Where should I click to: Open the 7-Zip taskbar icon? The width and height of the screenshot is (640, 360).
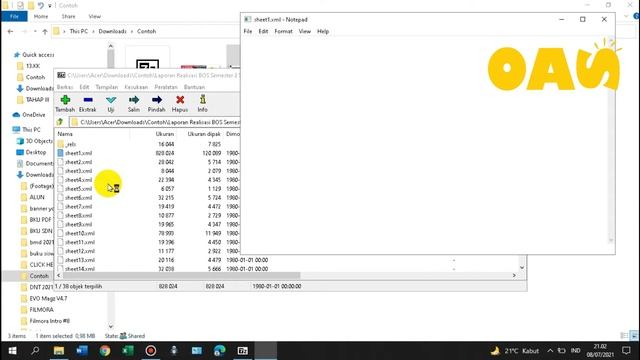243,351
